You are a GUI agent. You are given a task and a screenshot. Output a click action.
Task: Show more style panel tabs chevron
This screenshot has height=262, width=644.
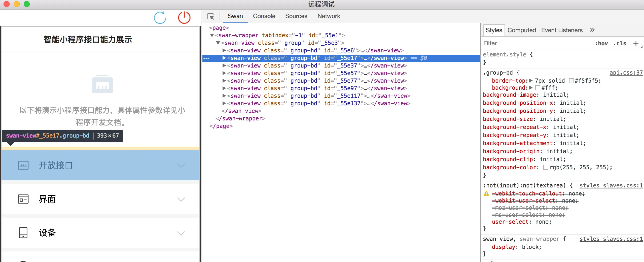click(x=592, y=30)
